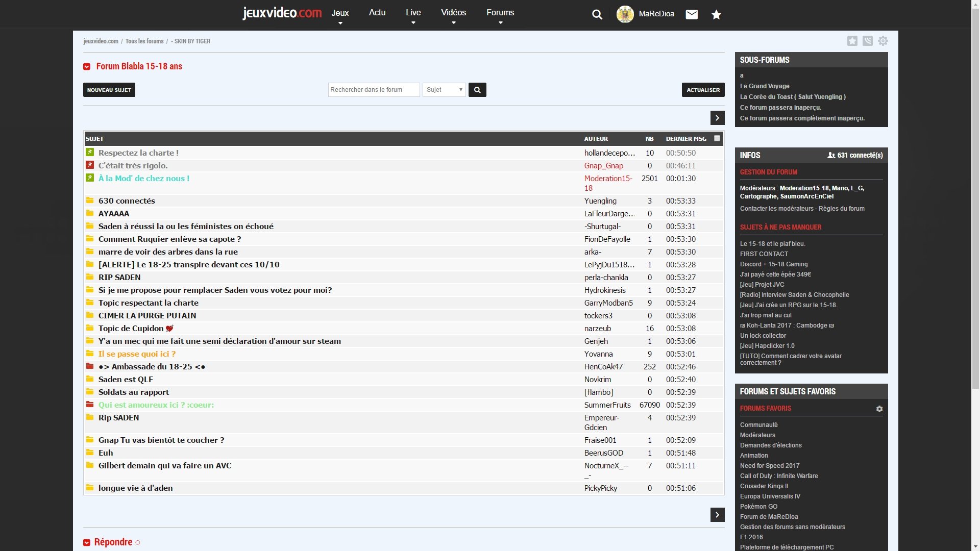Open the search magnifier in top navbar
Viewport: 980px width, 551px height.
(x=597, y=14)
